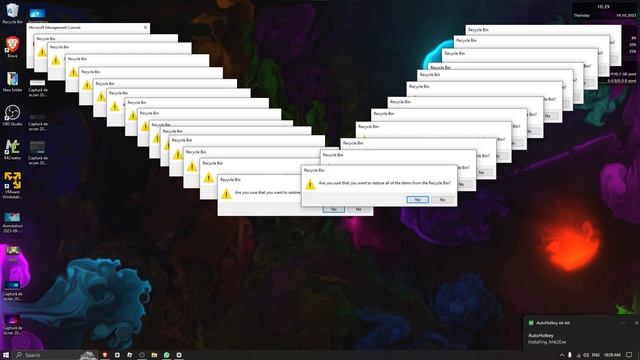Select the Annotation 2023-09 desktop file
The image size is (640, 360).
(x=12, y=222)
